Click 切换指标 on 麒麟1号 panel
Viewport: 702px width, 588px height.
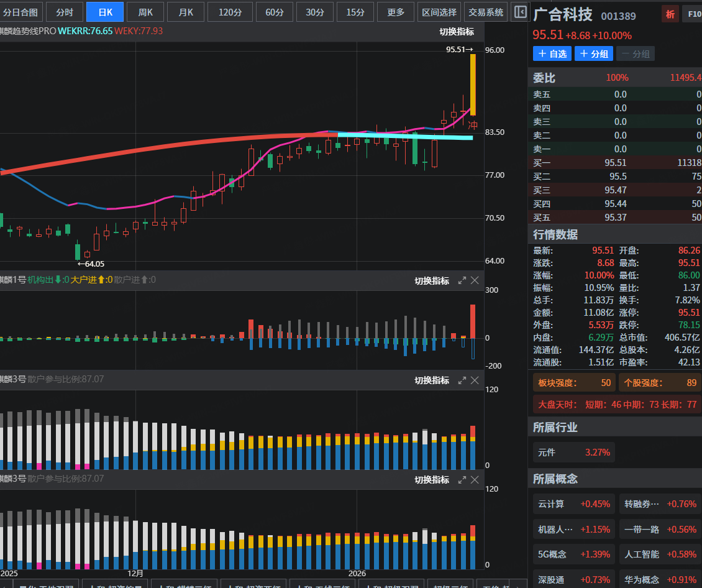pyautogui.click(x=432, y=281)
